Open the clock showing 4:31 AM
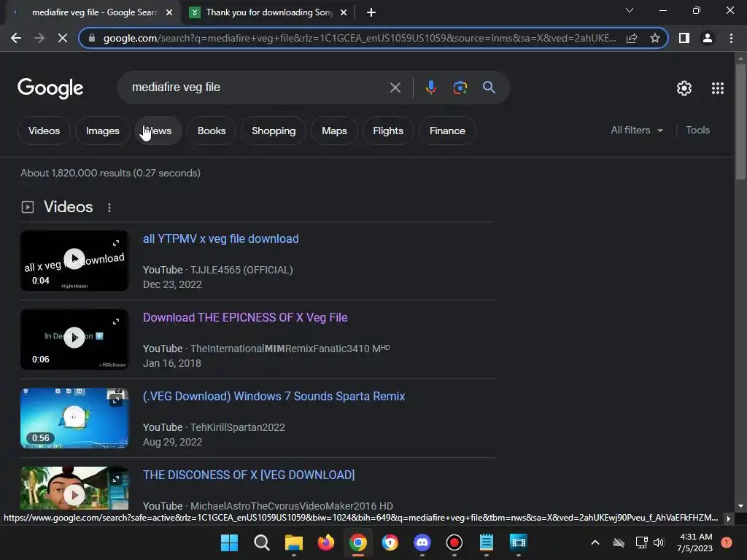The width and height of the screenshot is (747, 560). [x=695, y=542]
